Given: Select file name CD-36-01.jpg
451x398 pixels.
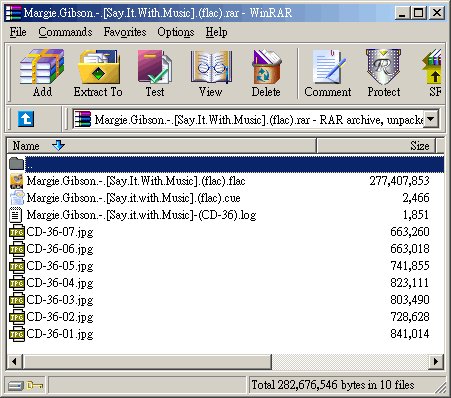Looking at the screenshot, I should [60, 334].
